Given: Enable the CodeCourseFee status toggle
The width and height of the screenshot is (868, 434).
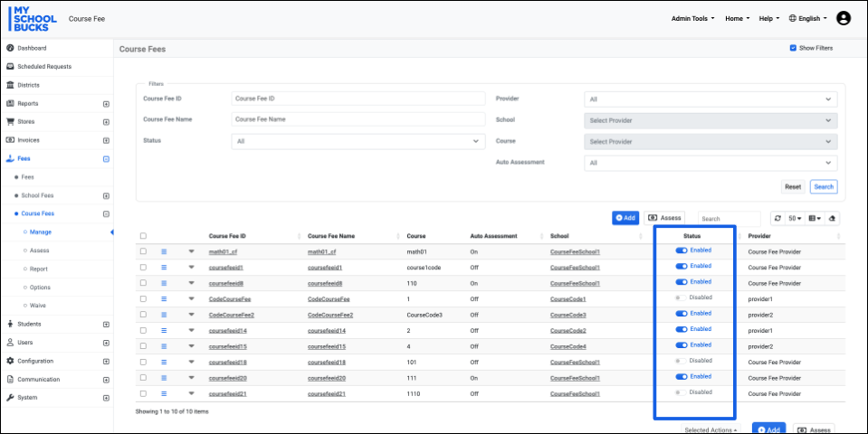Looking at the screenshot, I should tap(681, 297).
